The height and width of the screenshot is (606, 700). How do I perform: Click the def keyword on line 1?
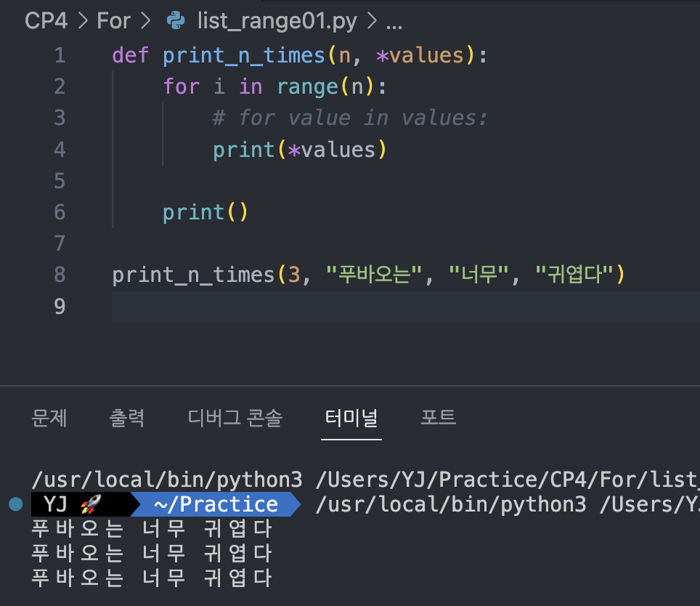(x=131, y=55)
